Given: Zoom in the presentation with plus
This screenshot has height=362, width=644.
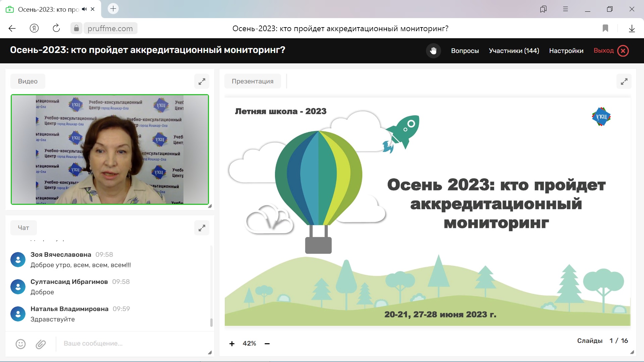Looking at the screenshot, I should point(232,344).
